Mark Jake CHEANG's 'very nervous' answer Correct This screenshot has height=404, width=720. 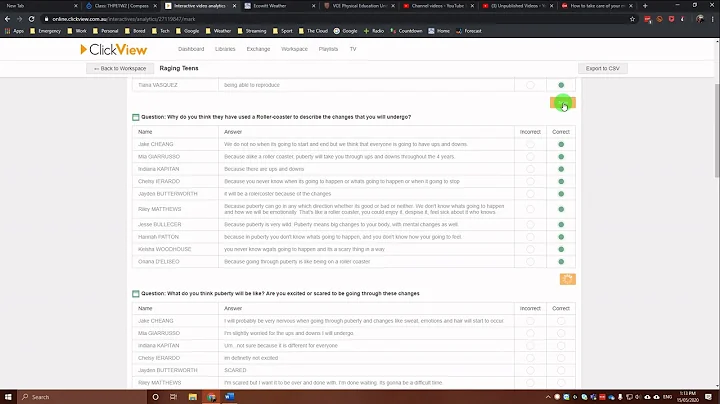point(561,321)
